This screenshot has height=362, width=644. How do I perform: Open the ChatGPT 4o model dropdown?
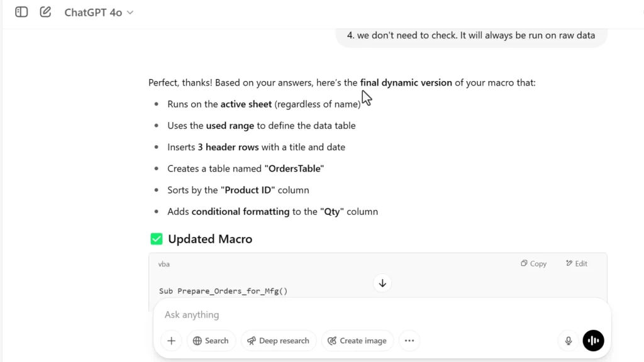tap(99, 13)
